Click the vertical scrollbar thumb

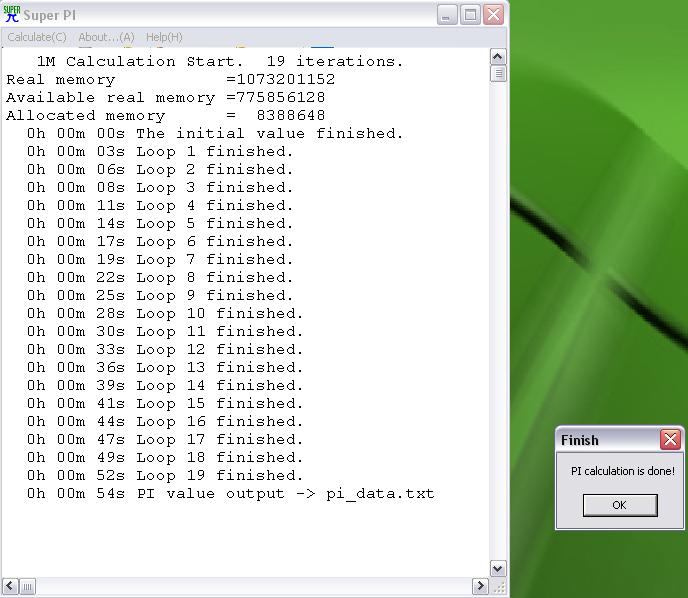click(498, 73)
